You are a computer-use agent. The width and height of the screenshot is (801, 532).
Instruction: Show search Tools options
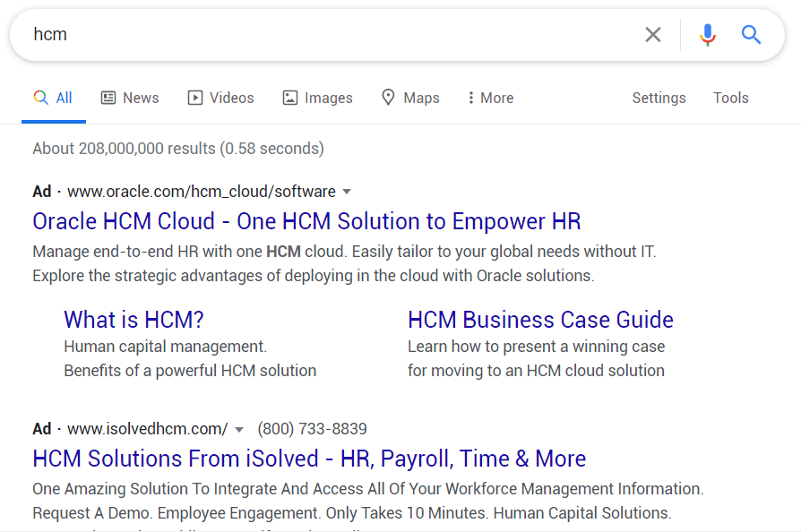point(730,98)
